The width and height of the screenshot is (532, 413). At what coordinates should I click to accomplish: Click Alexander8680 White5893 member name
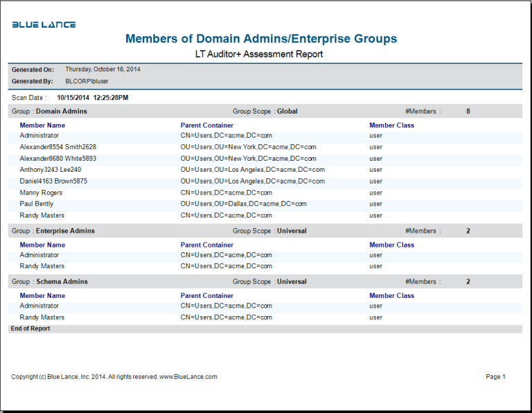click(x=57, y=159)
